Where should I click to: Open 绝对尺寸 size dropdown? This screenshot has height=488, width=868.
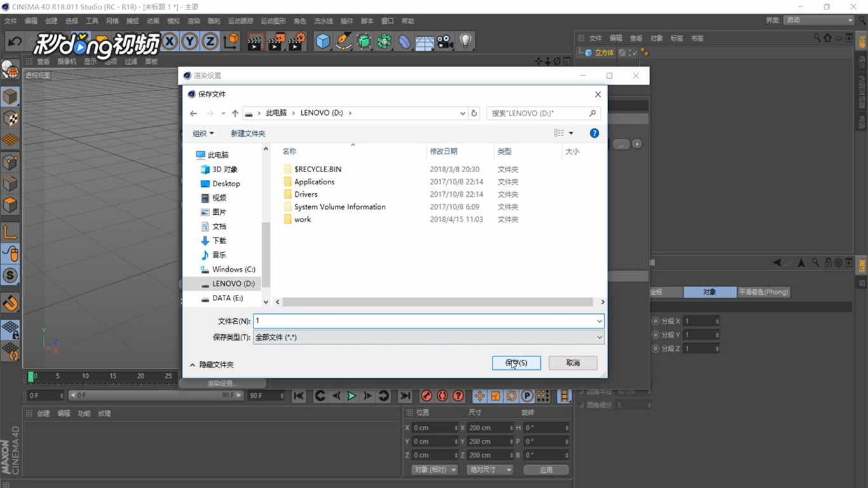490,470
